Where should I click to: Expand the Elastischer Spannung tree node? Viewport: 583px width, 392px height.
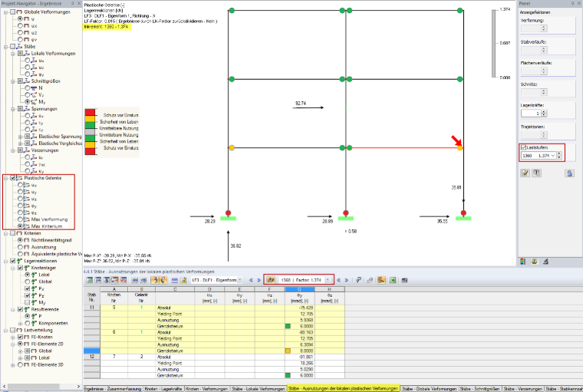[x=20, y=137]
